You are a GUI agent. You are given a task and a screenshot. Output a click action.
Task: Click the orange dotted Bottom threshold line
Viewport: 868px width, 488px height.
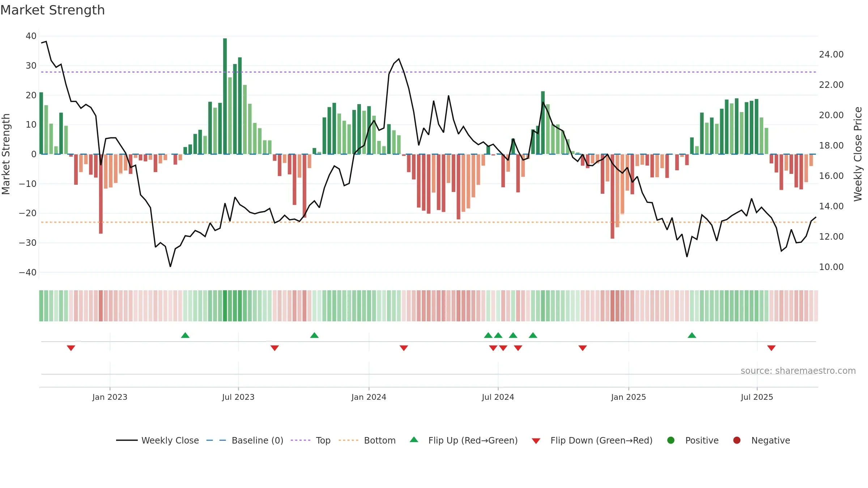[x=429, y=222]
